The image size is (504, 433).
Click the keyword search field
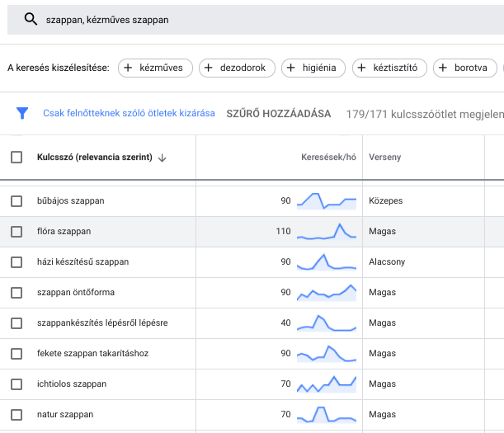coord(256,20)
